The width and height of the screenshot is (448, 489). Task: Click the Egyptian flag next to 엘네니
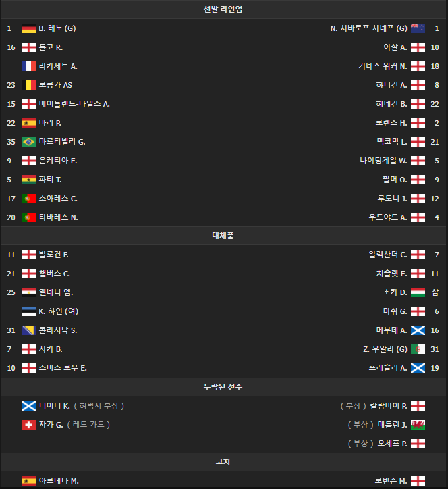pyautogui.click(x=28, y=292)
